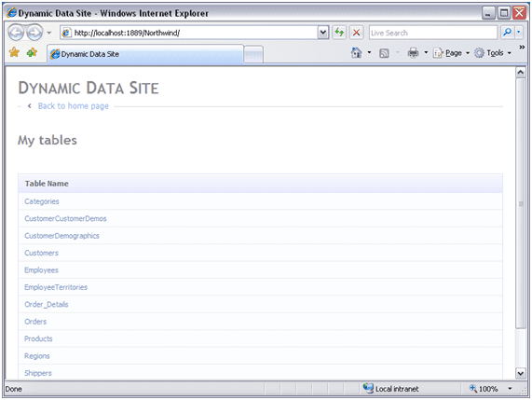Expand the address bar history dropdown
The height and width of the screenshot is (400, 532).
323,33
